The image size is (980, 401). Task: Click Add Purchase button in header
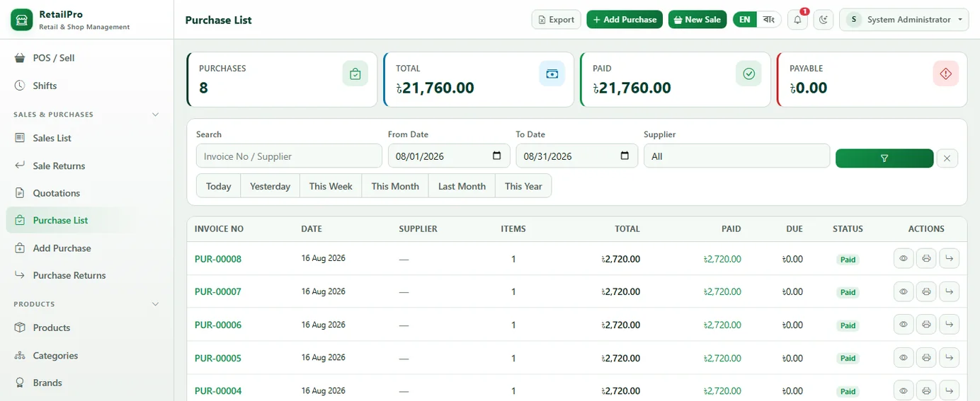[x=624, y=20]
